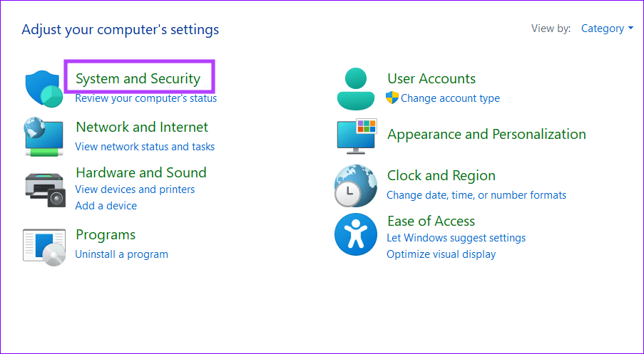Open Optimize visual display link
The width and height of the screenshot is (644, 354).
(x=441, y=254)
